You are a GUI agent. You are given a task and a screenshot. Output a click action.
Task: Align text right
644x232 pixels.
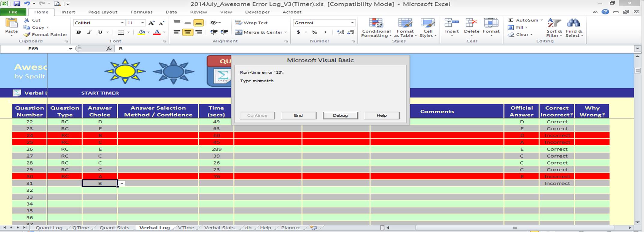(198, 32)
